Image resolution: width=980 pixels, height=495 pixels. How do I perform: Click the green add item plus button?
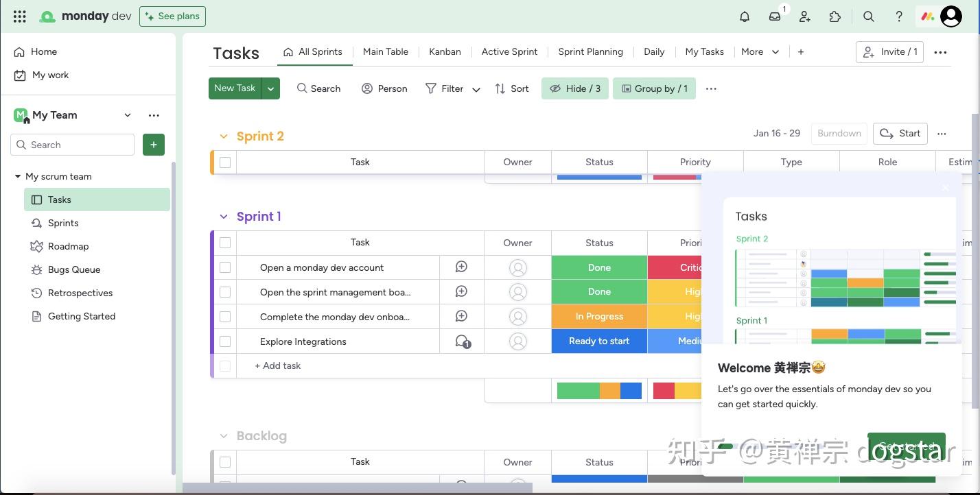click(154, 145)
